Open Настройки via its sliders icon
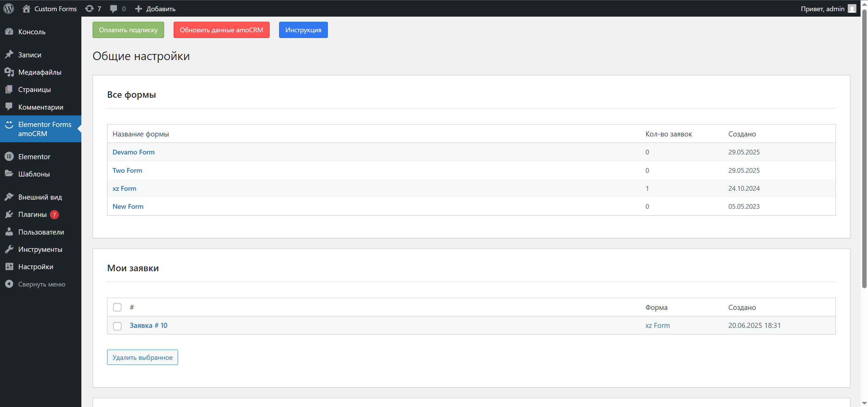 point(9,266)
